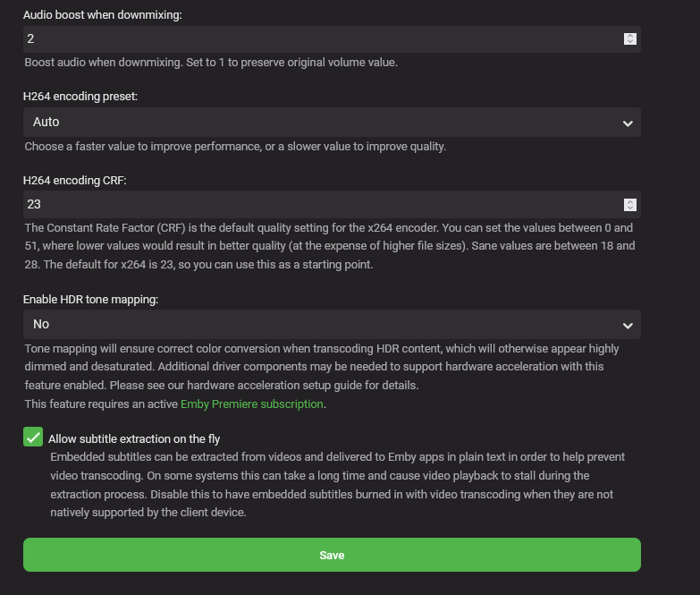The height and width of the screenshot is (595, 700).
Task: Open the H264 encoding preset 'Auto' dropdown
Action: pyautogui.click(x=322, y=122)
